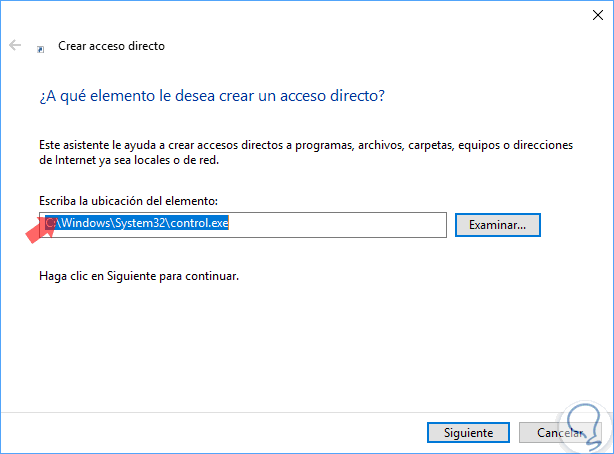Click the heading question about acceso directo
Screen dimensions: 614x454
tap(214, 96)
